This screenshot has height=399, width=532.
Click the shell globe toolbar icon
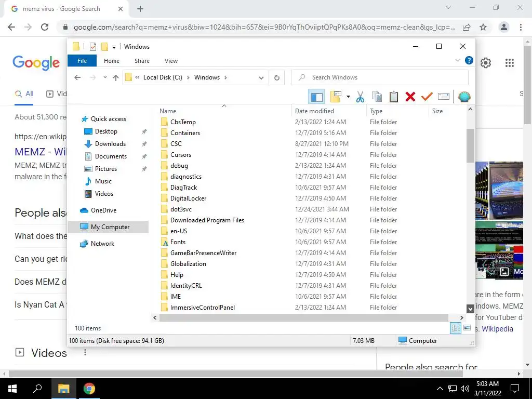click(464, 97)
